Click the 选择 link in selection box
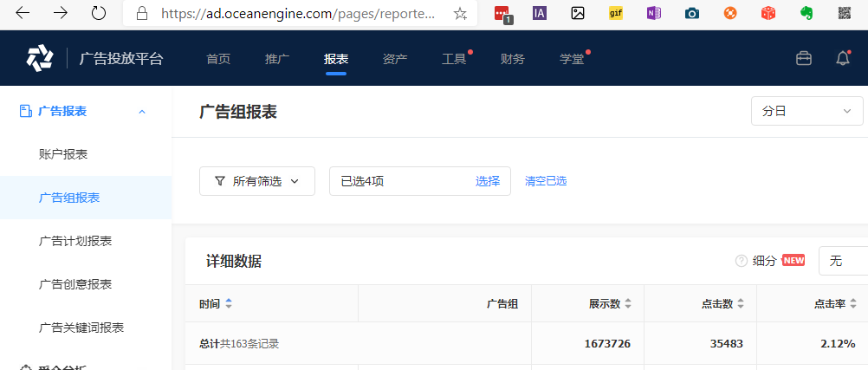 point(488,181)
